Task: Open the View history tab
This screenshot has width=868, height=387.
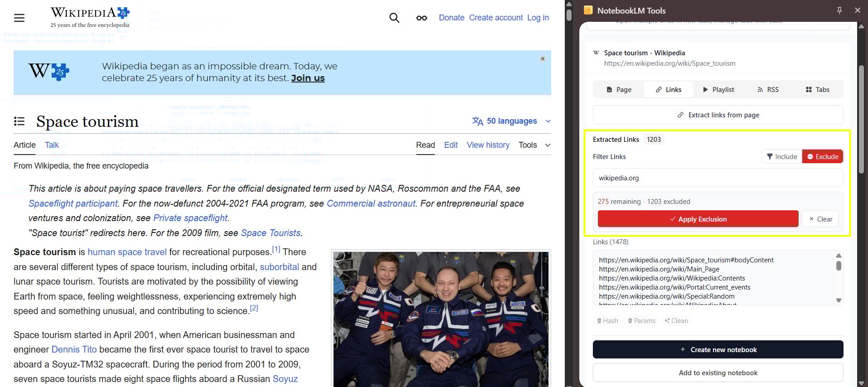Action: 488,145
